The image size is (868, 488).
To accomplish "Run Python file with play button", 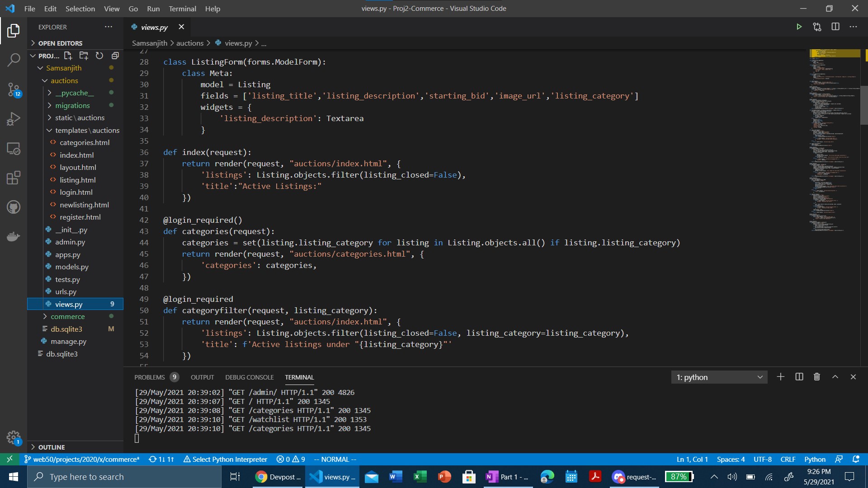I will point(799,27).
